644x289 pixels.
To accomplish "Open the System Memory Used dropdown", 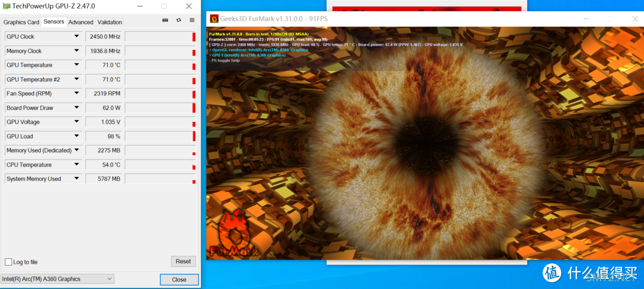I will pyautogui.click(x=76, y=179).
